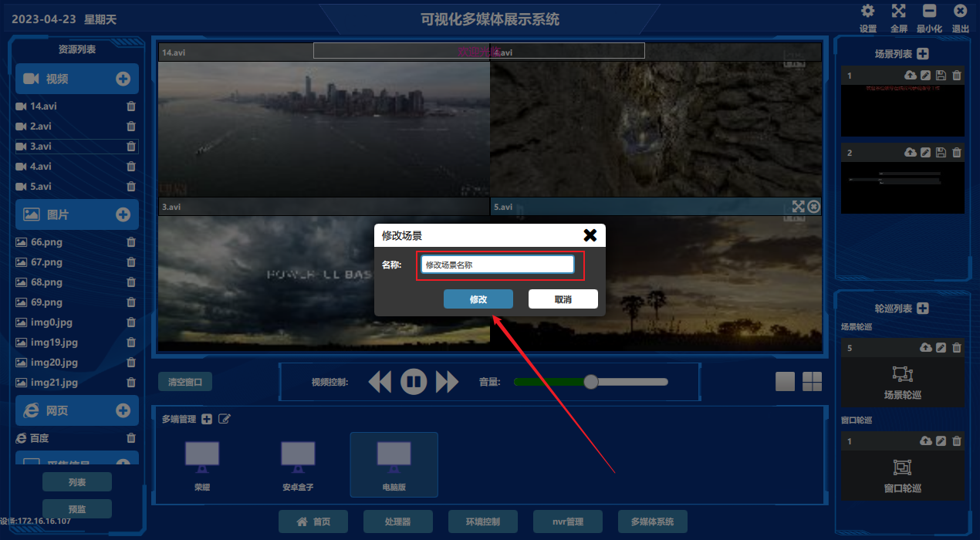980x540 pixels.
Task: Delete the 百度 web page entry
Action: click(x=131, y=438)
